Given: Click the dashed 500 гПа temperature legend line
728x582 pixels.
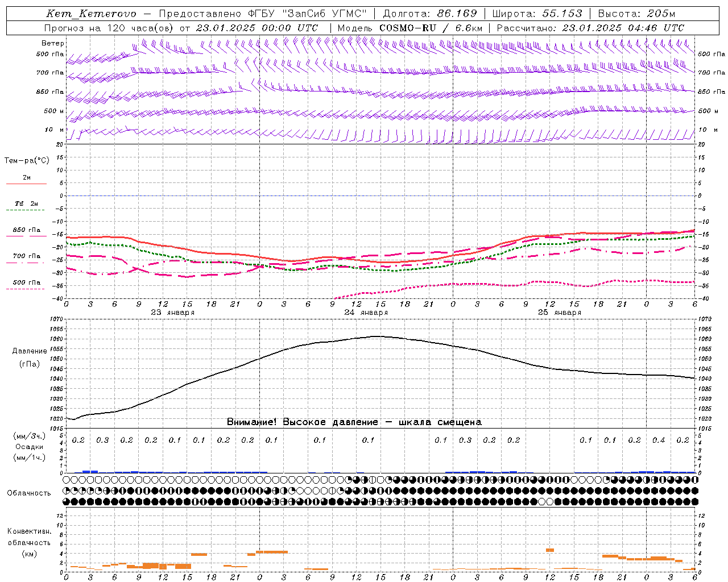Looking at the screenshot, I should tap(25, 289).
